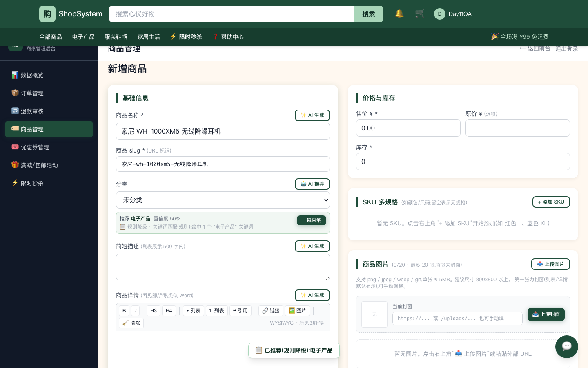Select 商品管理 in the sidebar
The height and width of the screenshot is (368, 588).
tap(49, 129)
